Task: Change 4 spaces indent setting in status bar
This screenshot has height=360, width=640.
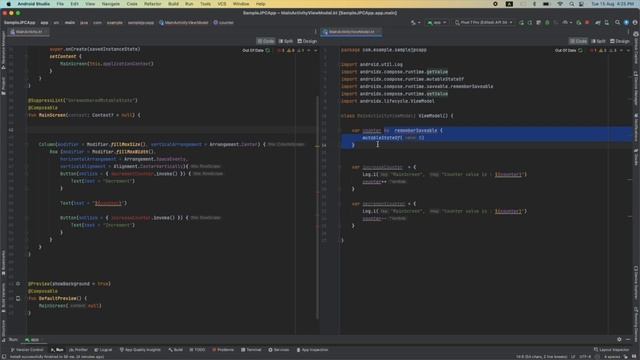Action: [611, 357]
